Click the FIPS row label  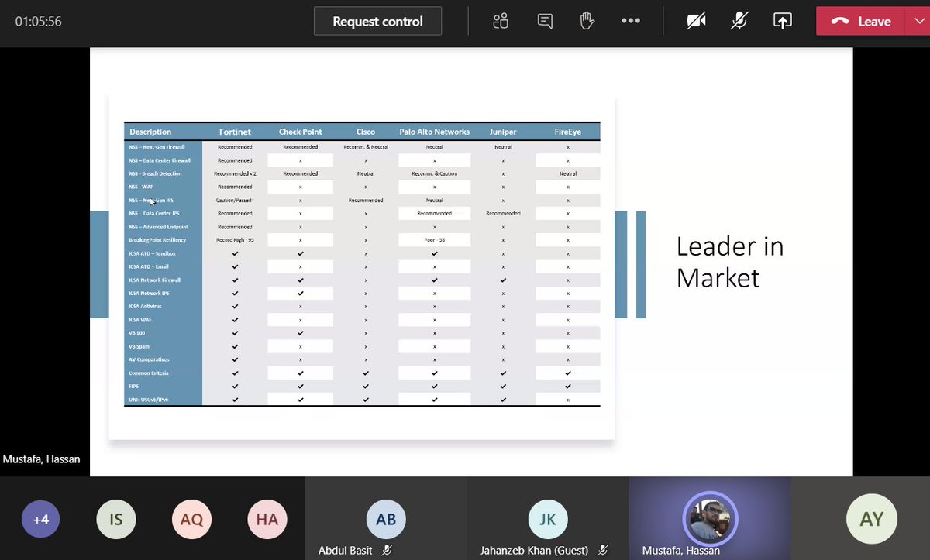pos(133,387)
